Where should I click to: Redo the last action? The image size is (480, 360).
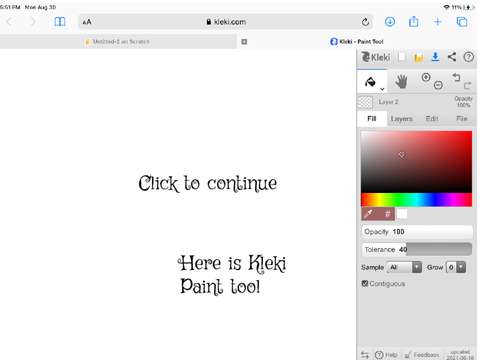[467, 86]
